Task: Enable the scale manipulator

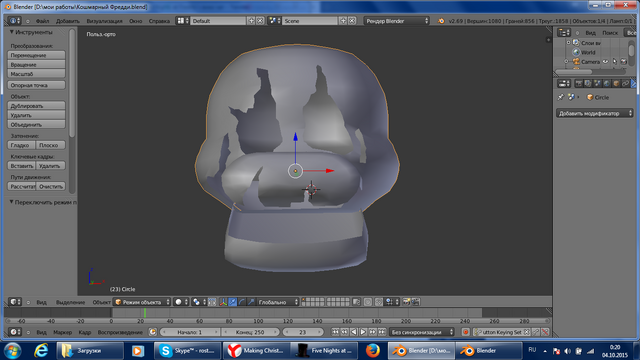Action: [x=251, y=302]
